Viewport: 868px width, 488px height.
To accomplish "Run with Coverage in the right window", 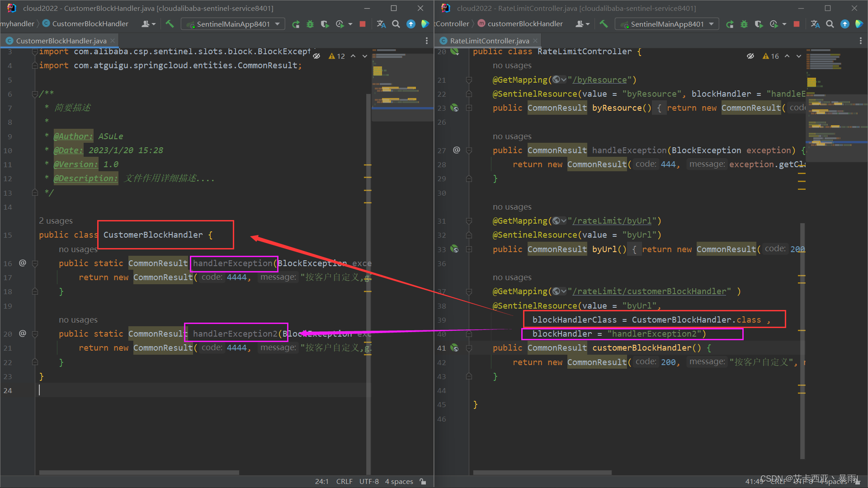I will coord(759,24).
